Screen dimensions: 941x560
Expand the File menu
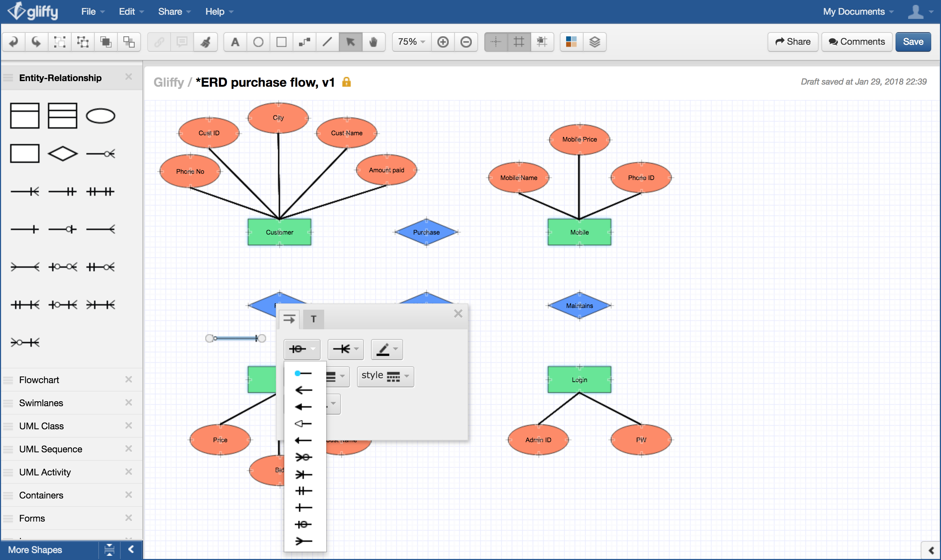[x=88, y=11]
